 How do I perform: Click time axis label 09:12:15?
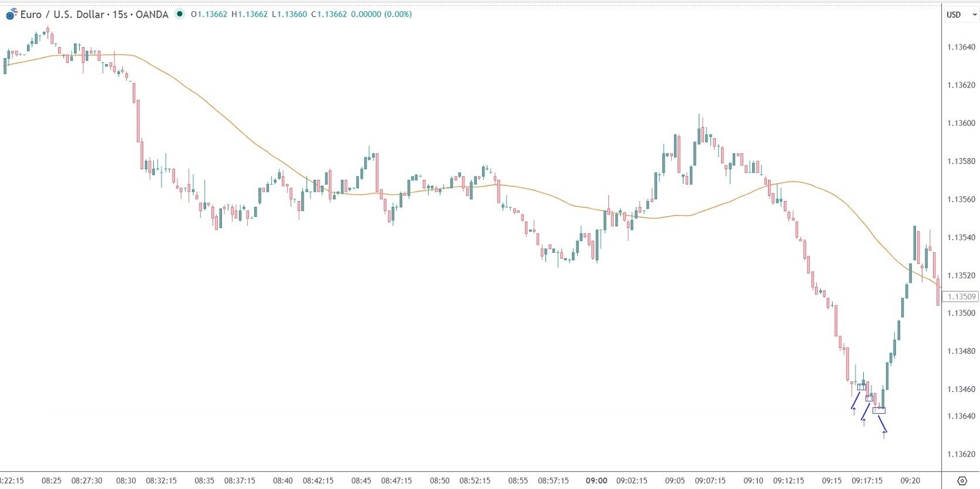pyautogui.click(x=789, y=481)
